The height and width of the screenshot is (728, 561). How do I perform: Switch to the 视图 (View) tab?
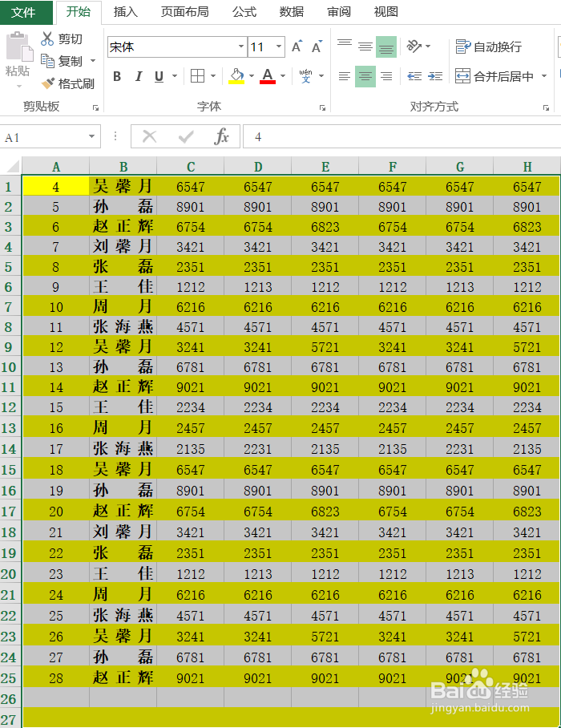386,11
